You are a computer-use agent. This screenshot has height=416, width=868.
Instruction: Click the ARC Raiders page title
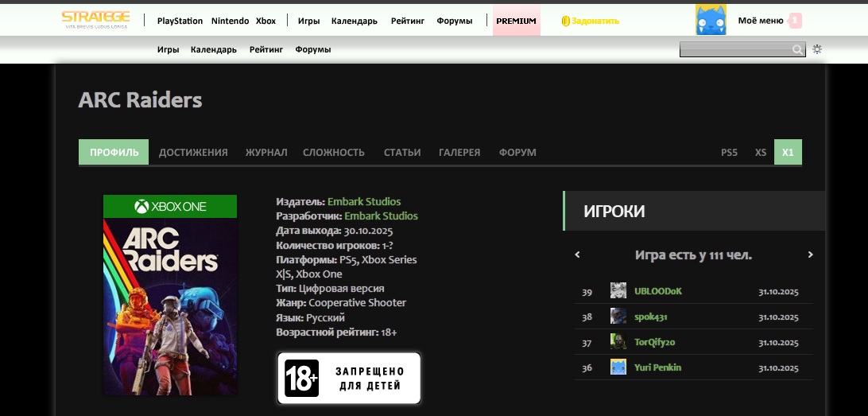click(140, 100)
